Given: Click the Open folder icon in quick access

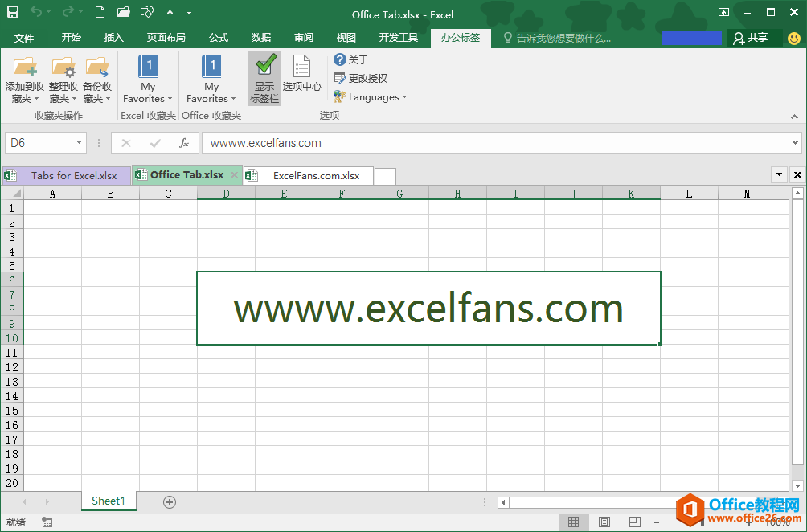Looking at the screenshot, I should point(124,12).
